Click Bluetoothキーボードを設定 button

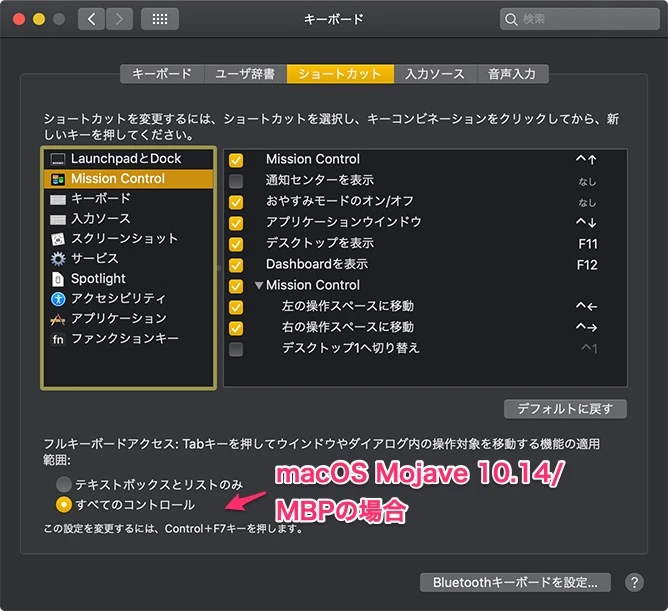(x=515, y=582)
